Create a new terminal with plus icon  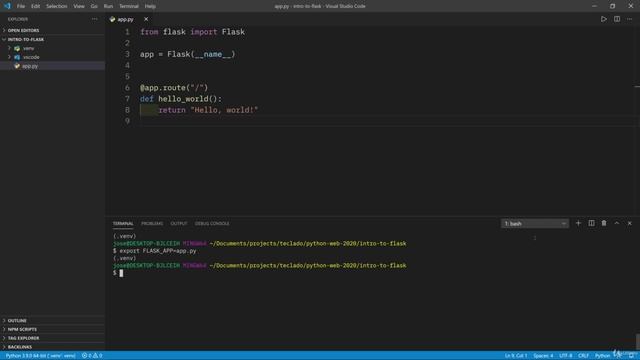coord(578,223)
